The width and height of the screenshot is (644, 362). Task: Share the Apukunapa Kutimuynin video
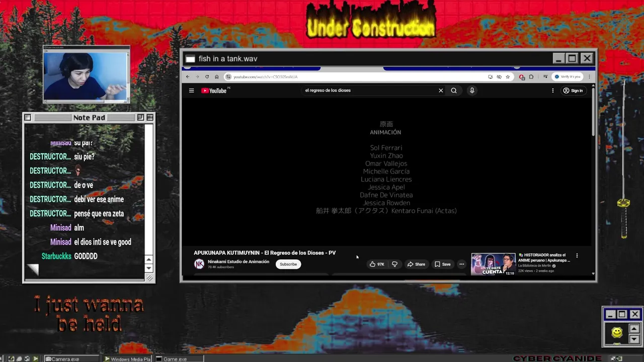(x=416, y=264)
